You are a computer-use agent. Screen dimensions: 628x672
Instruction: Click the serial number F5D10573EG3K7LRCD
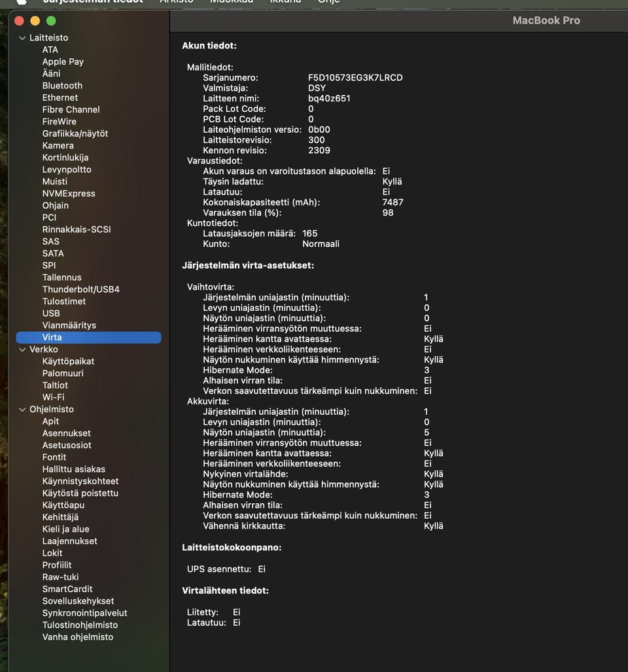(355, 78)
